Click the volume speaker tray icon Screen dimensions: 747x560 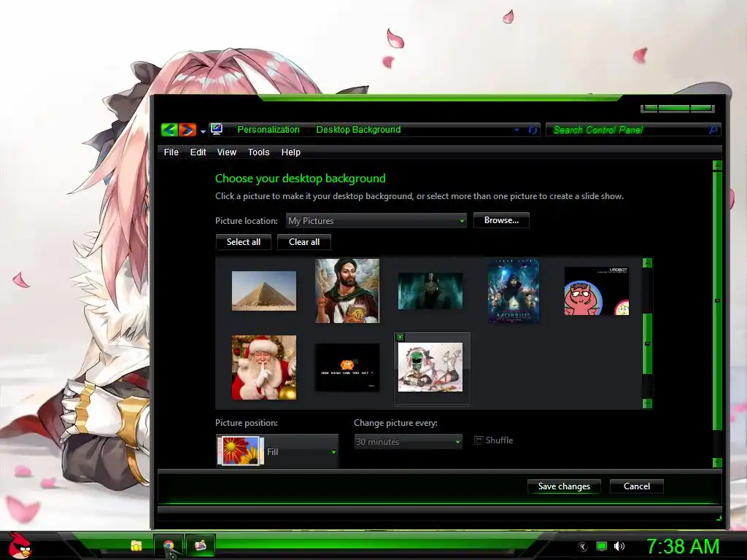tap(619, 546)
